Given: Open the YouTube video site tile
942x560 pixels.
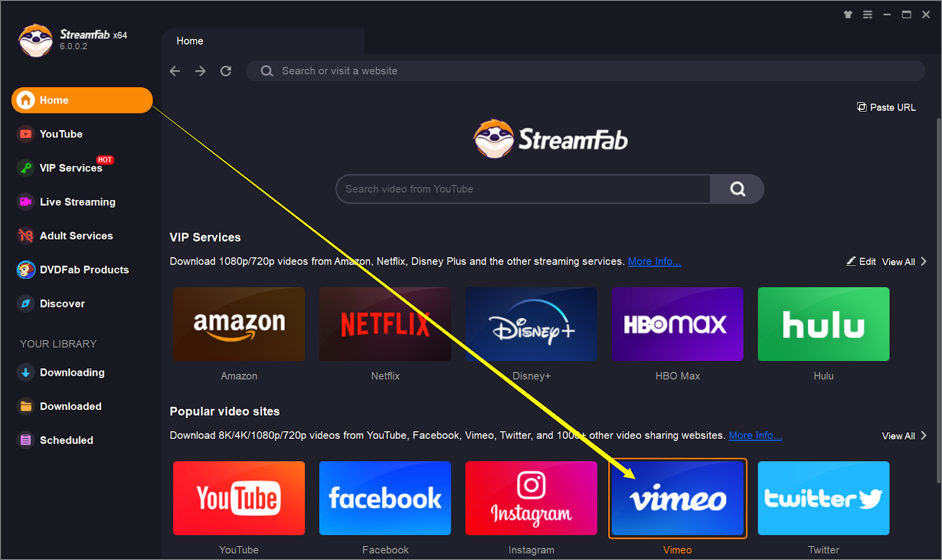Looking at the screenshot, I should [239, 498].
